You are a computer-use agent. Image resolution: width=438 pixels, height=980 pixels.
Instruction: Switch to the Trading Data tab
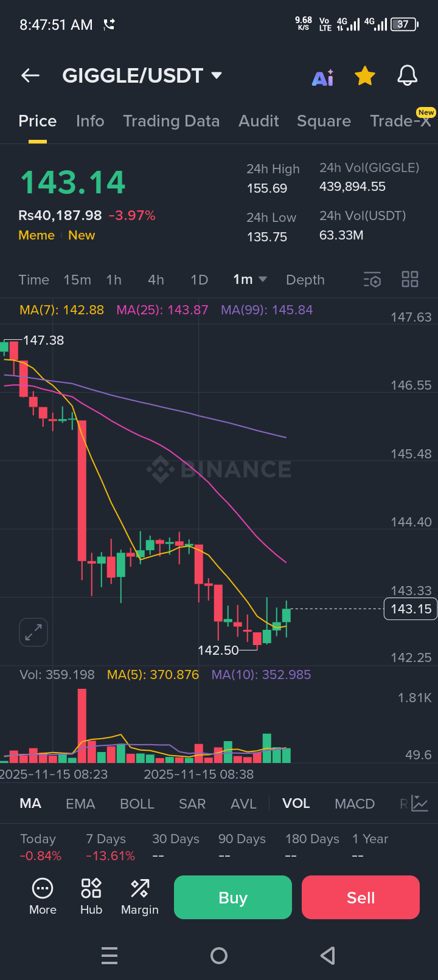171,121
